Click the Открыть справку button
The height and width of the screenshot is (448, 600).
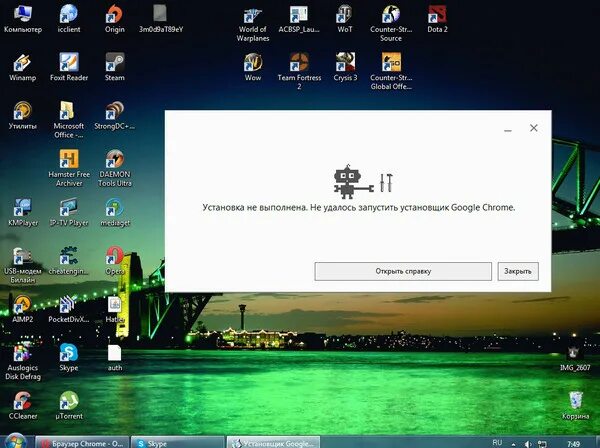403,271
